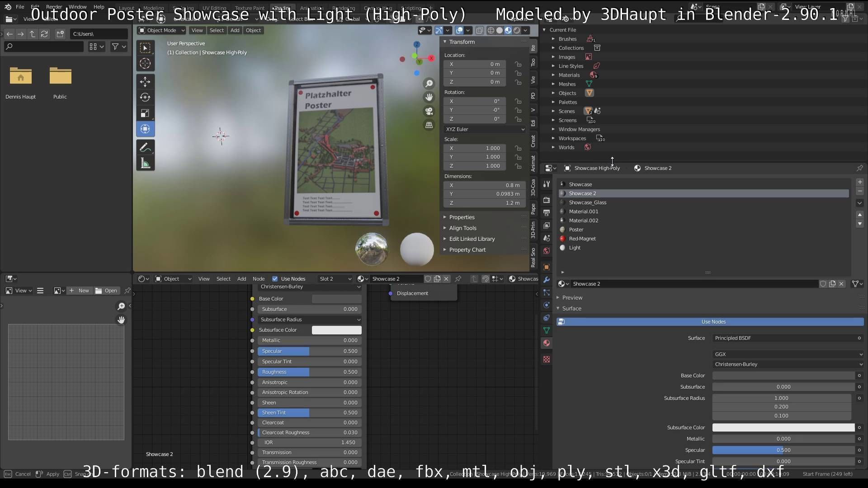
Task: Toggle lock on Location X
Action: point(518,64)
